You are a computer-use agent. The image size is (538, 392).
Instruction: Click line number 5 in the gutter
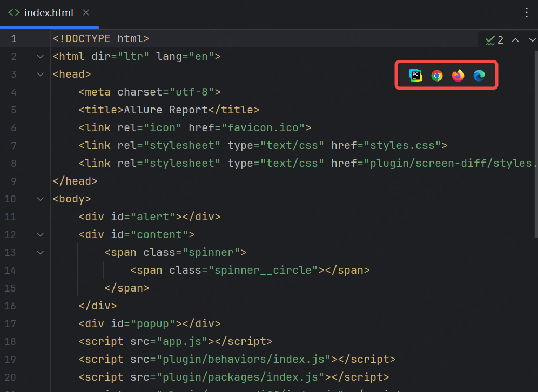pos(14,110)
